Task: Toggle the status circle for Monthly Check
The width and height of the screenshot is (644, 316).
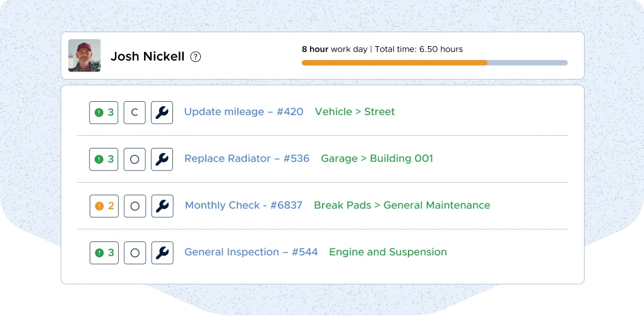Action: (x=134, y=206)
